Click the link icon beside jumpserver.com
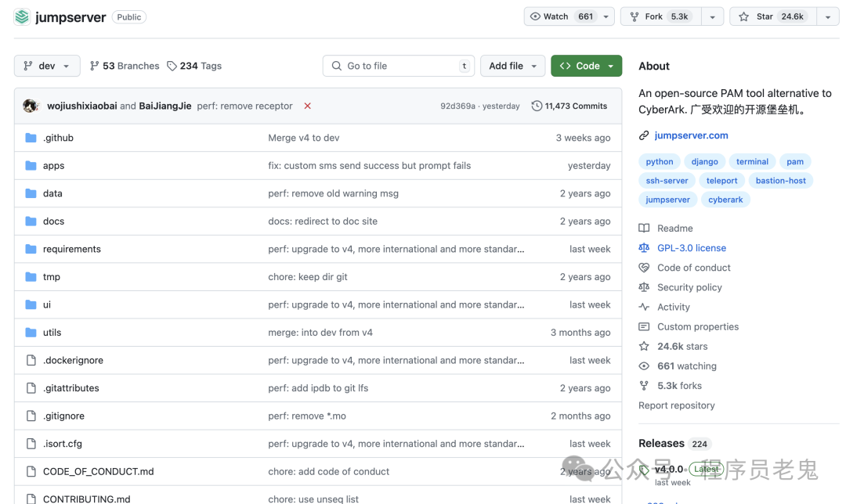The image size is (846, 504). [x=644, y=135]
